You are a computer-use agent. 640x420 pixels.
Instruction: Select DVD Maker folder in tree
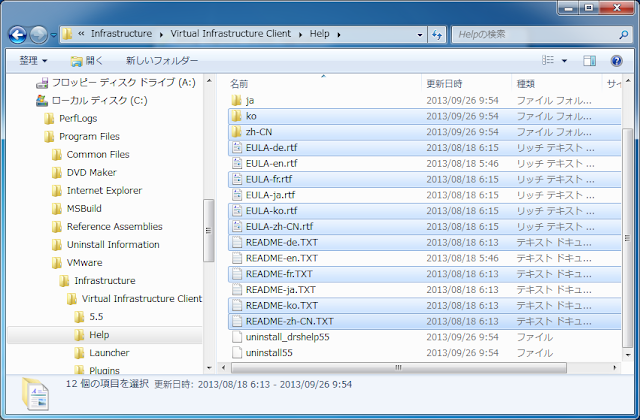point(84,173)
